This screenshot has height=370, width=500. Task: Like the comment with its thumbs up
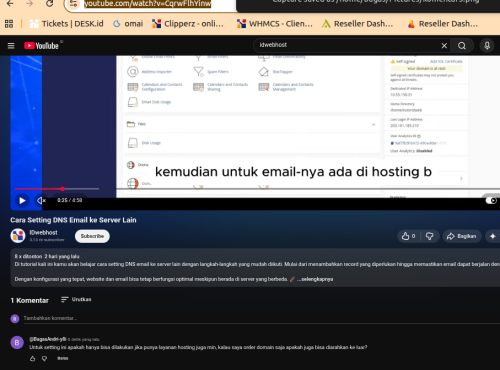point(32,359)
